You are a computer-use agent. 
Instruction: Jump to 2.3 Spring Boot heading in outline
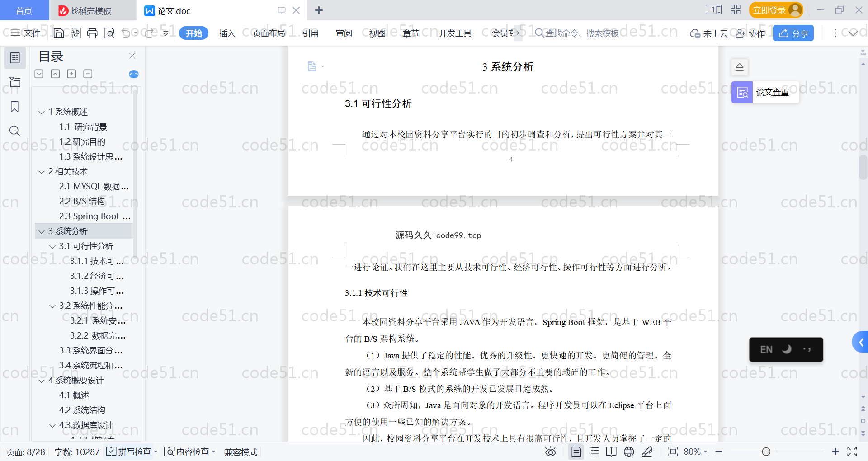coord(94,216)
